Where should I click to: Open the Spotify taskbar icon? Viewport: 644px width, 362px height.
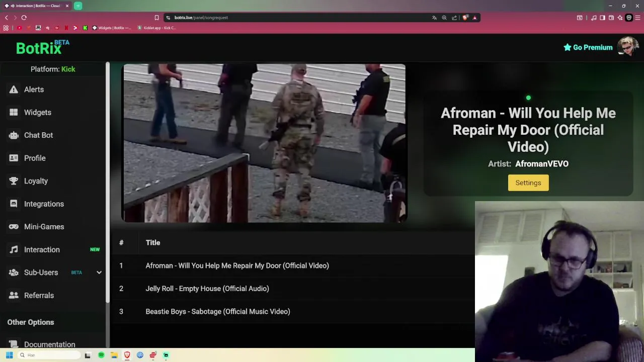pyautogui.click(x=101, y=355)
